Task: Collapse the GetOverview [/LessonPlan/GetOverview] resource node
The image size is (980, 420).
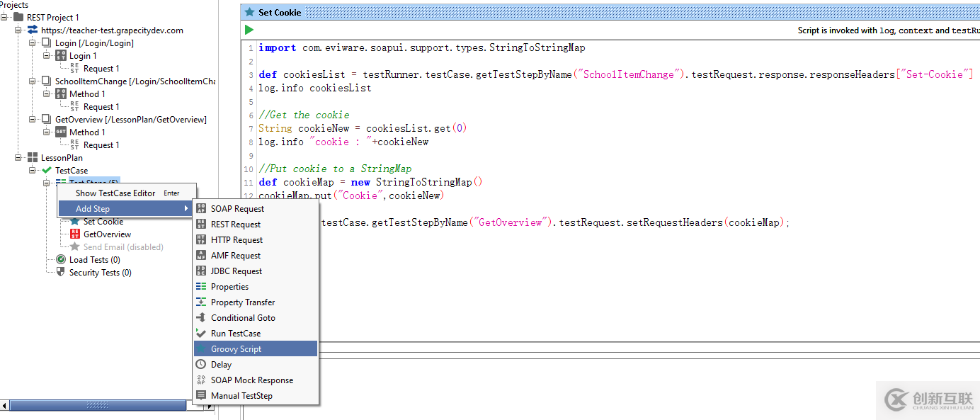Action: point(33,119)
